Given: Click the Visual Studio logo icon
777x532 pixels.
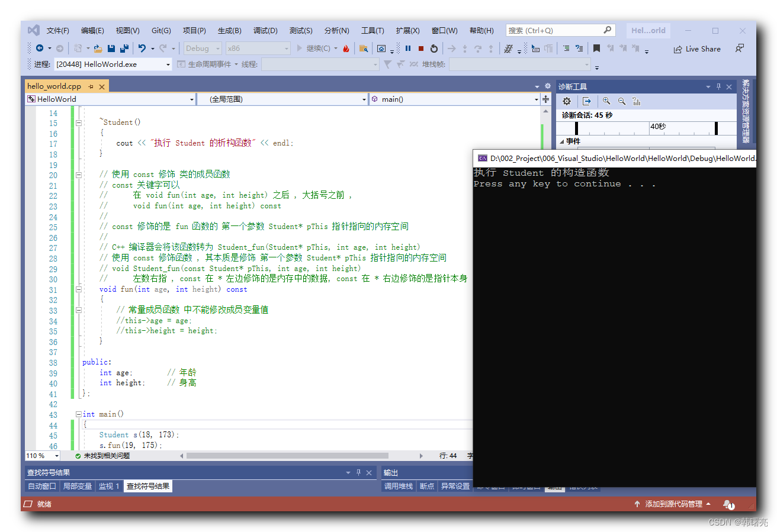Looking at the screenshot, I should click(34, 30).
